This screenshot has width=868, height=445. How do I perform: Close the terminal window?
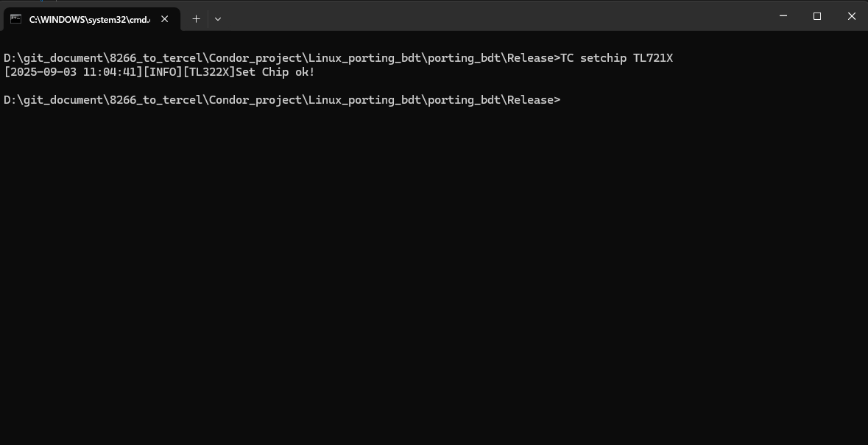pyautogui.click(x=851, y=16)
